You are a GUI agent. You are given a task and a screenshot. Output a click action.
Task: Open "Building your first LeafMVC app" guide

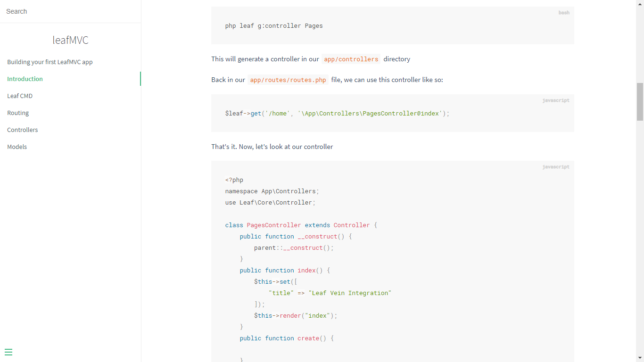pos(50,62)
